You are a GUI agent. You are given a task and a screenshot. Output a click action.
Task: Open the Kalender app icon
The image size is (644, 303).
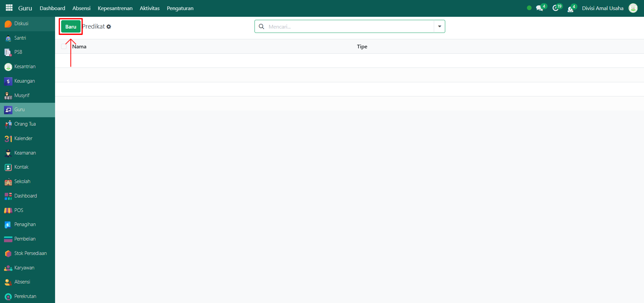(8, 139)
